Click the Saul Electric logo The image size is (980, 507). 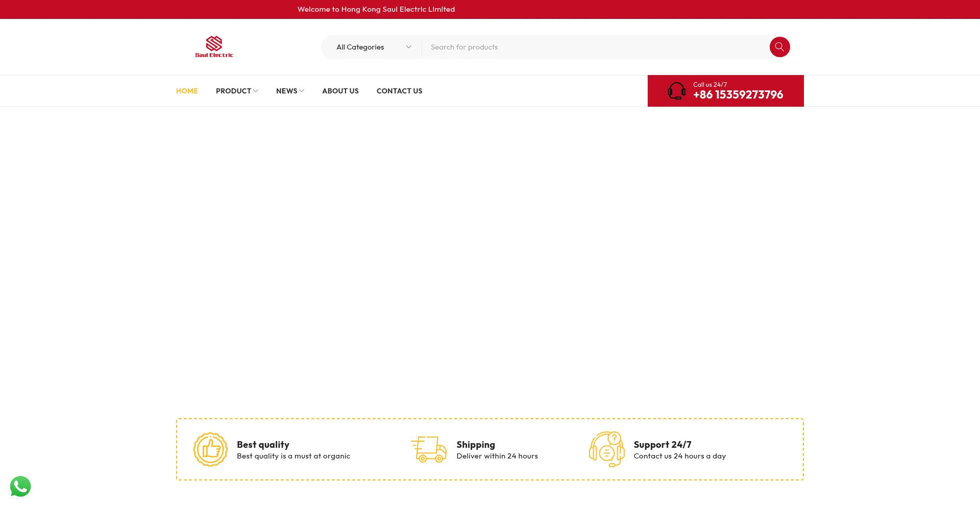(x=214, y=47)
